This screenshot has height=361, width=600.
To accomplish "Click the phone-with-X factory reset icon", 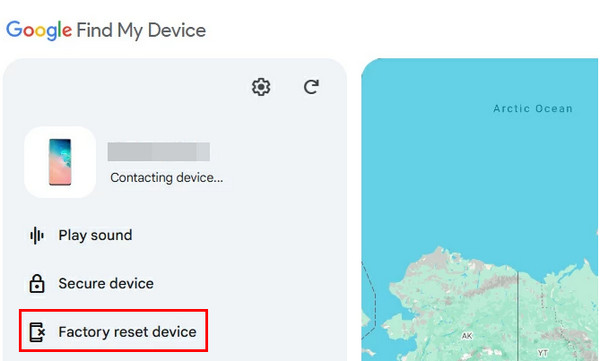I will tap(37, 332).
